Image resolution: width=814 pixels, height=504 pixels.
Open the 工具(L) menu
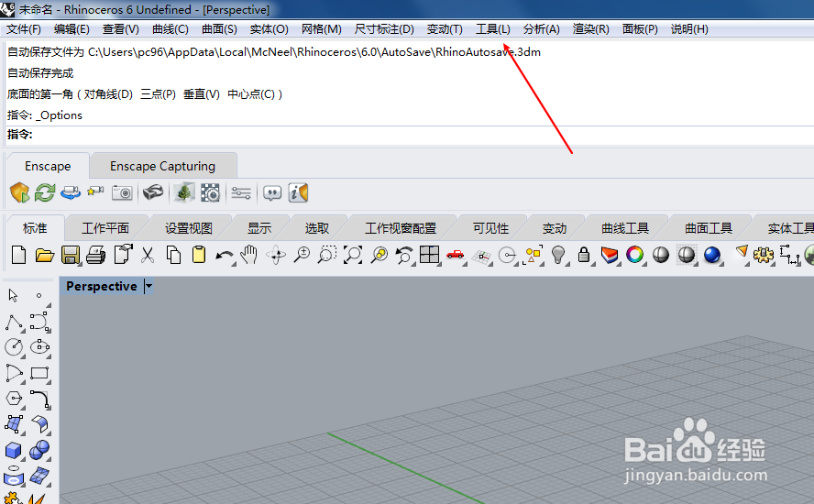(493, 29)
